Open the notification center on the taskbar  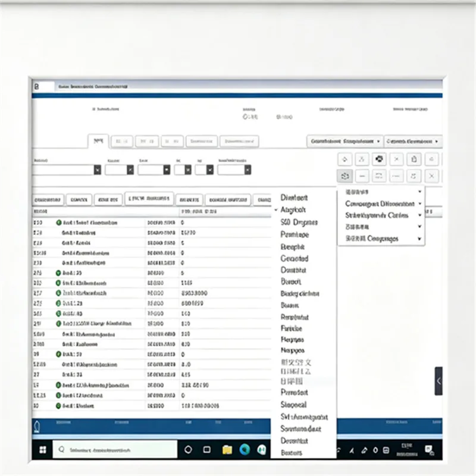429,450
